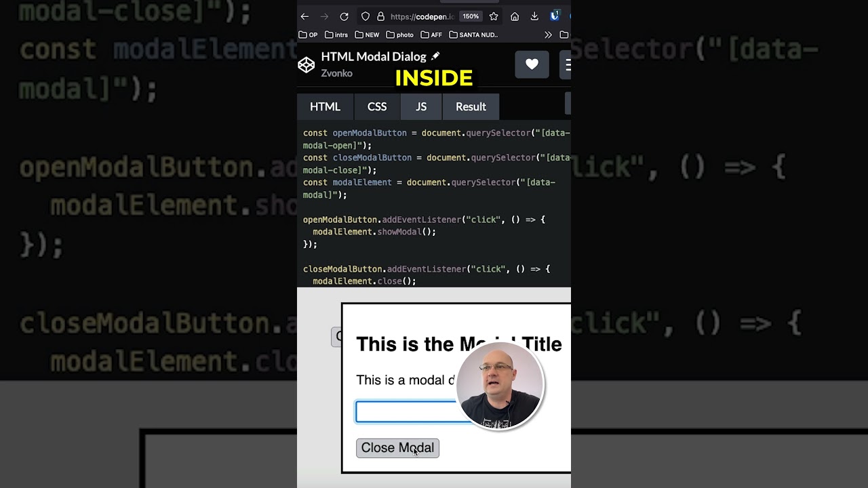The width and height of the screenshot is (868, 488).
Task: Click the codepen.io URL in address bar
Action: 422,16
